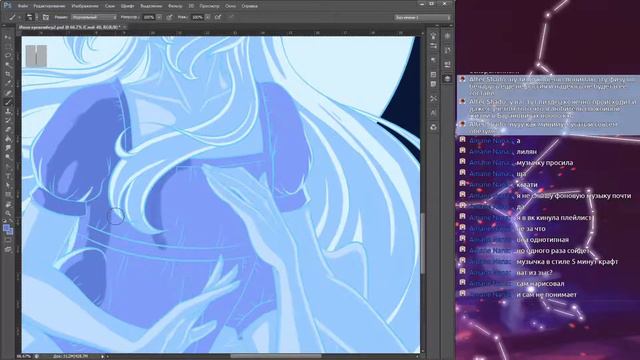Toggle Quick Mask mode

8,241
